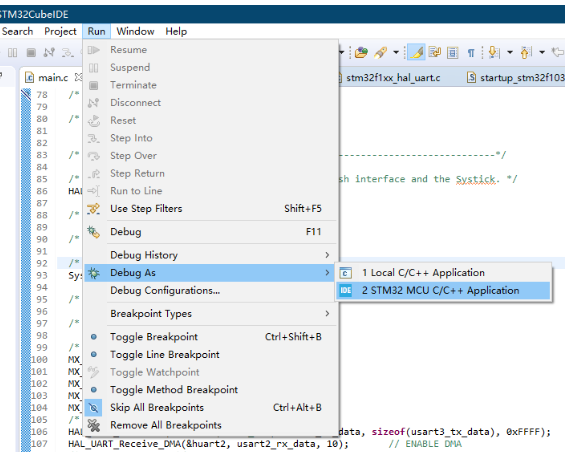Close the open Run menu
Screen dimensions: 565x452
coord(97,31)
